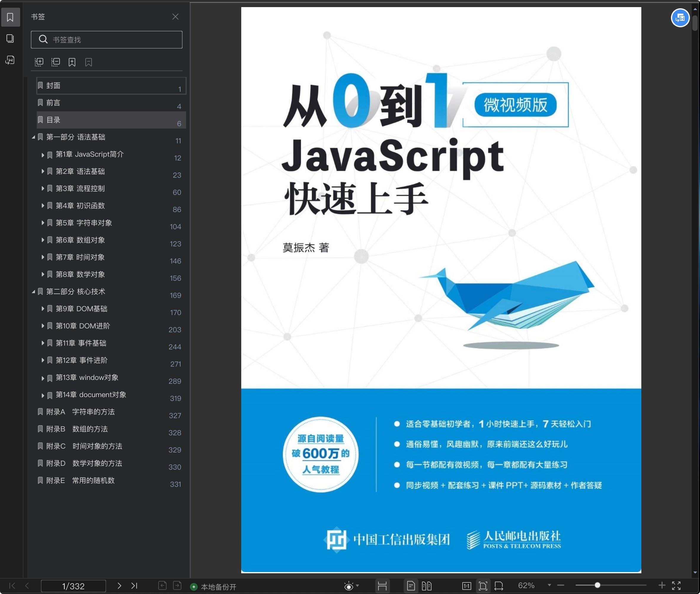
Task: Expand 第14章 document对象
Action: 43,395
